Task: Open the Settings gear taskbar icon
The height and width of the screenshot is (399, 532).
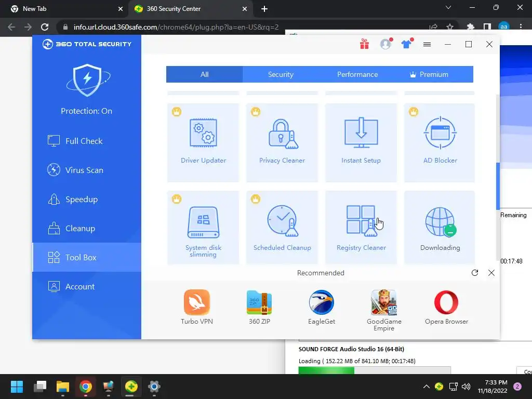Action: click(x=154, y=387)
